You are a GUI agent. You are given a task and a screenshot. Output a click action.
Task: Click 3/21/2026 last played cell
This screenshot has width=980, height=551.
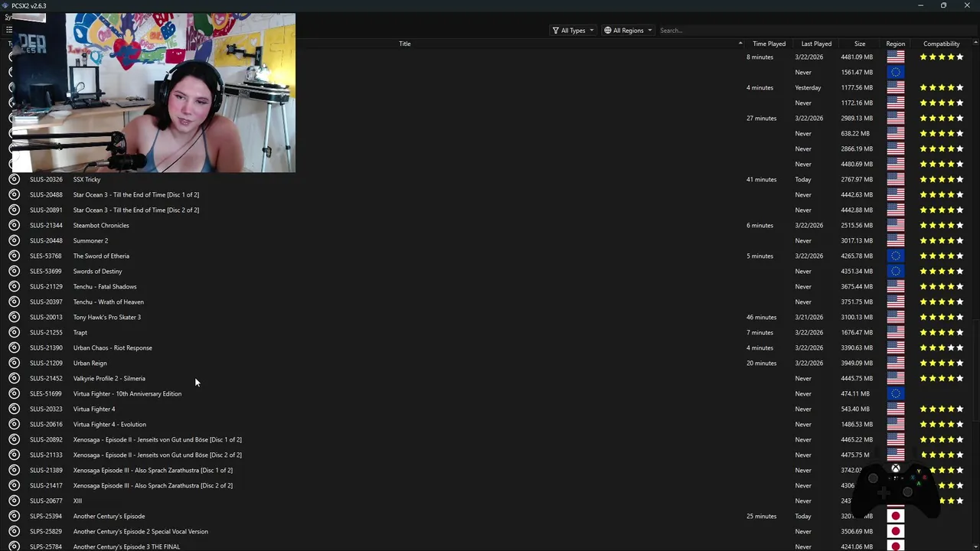click(809, 317)
